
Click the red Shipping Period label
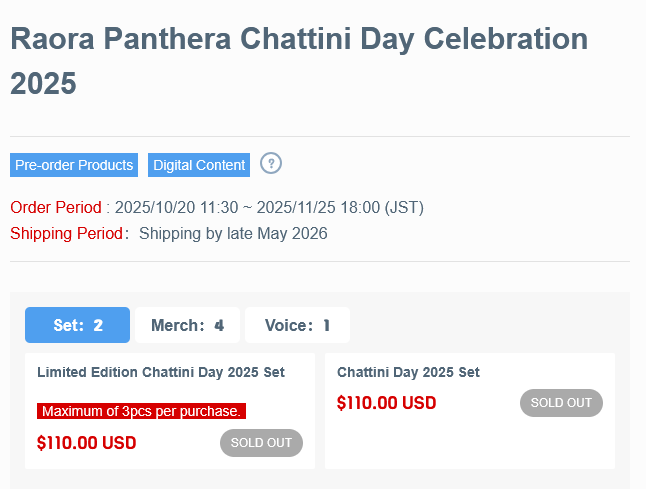tap(67, 234)
